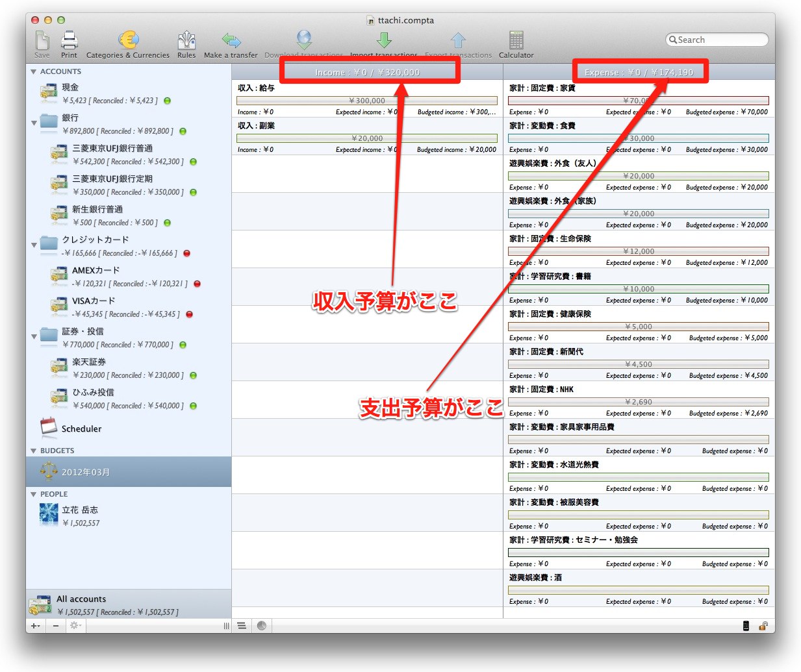Select the AMEXカード account
The image size is (801, 672).
96,270
